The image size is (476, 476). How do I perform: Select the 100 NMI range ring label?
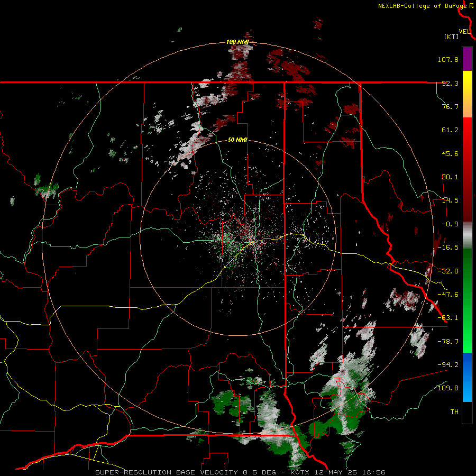[237, 42]
